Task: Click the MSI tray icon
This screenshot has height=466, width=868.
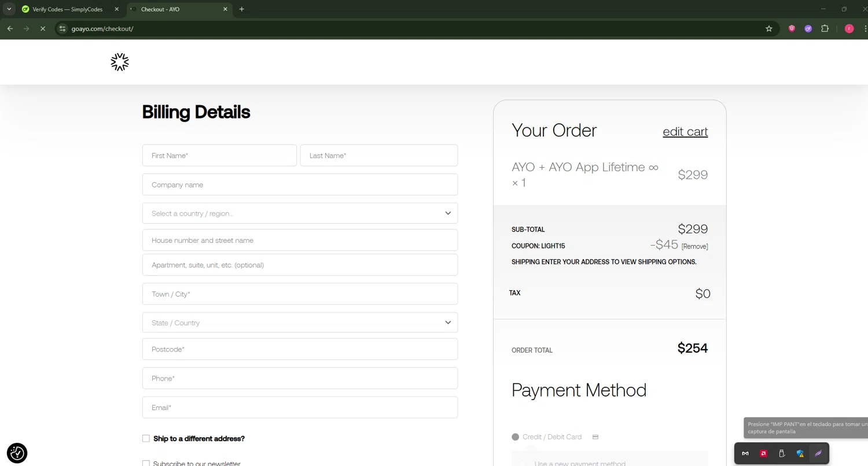Action: click(745, 454)
